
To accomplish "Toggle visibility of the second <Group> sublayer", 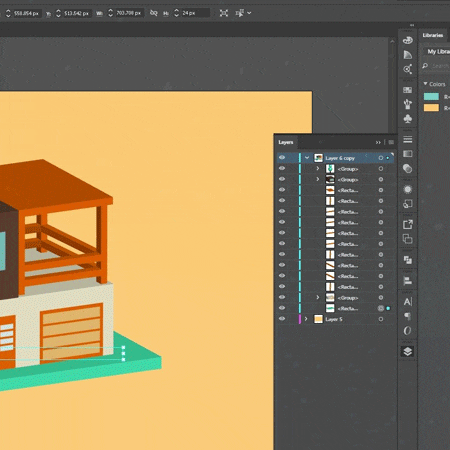I will click(x=282, y=179).
